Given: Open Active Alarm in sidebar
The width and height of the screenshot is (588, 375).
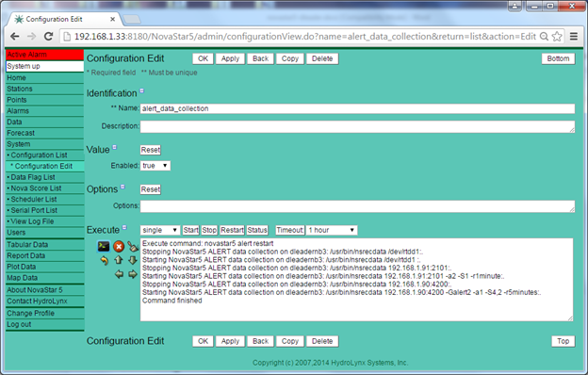Looking at the screenshot, I should pos(44,55).
